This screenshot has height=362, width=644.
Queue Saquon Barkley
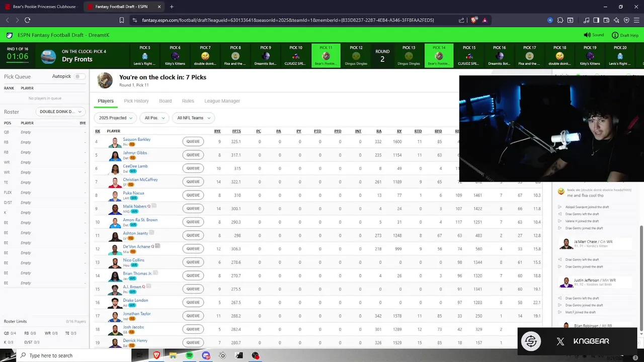193,141
